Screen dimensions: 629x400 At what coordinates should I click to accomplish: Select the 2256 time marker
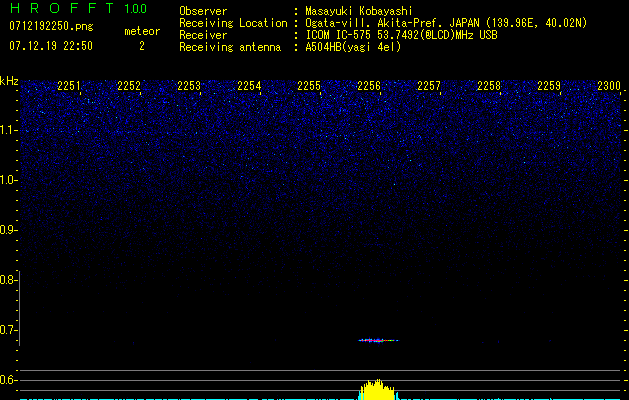point(369,87)
